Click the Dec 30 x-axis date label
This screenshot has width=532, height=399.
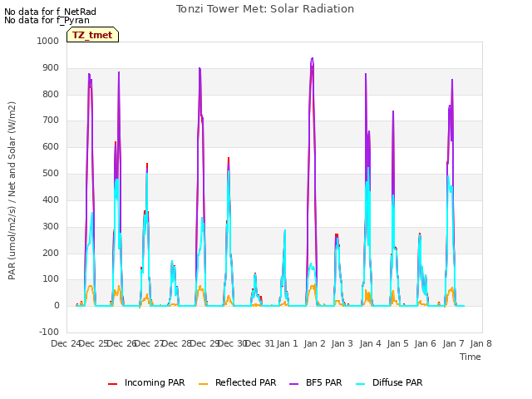click(233, 343)
